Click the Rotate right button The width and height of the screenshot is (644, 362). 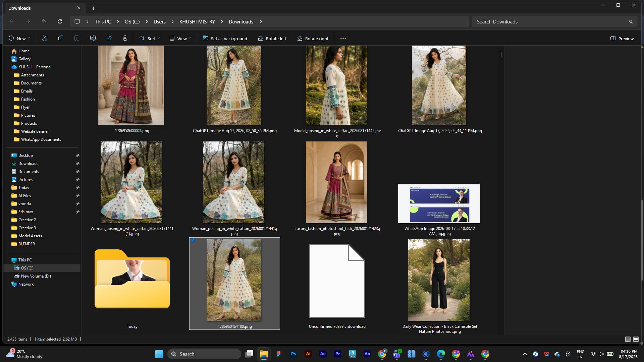tap(313, 39)
